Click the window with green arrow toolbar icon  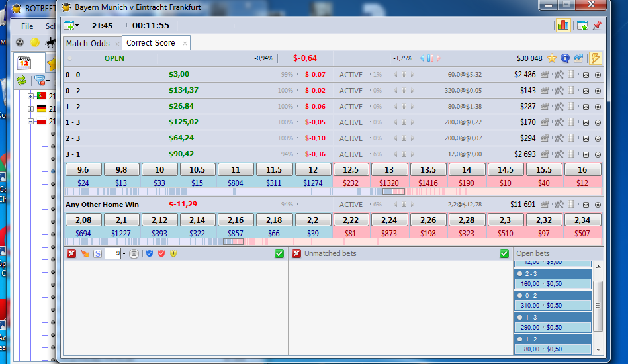point(582,26)
